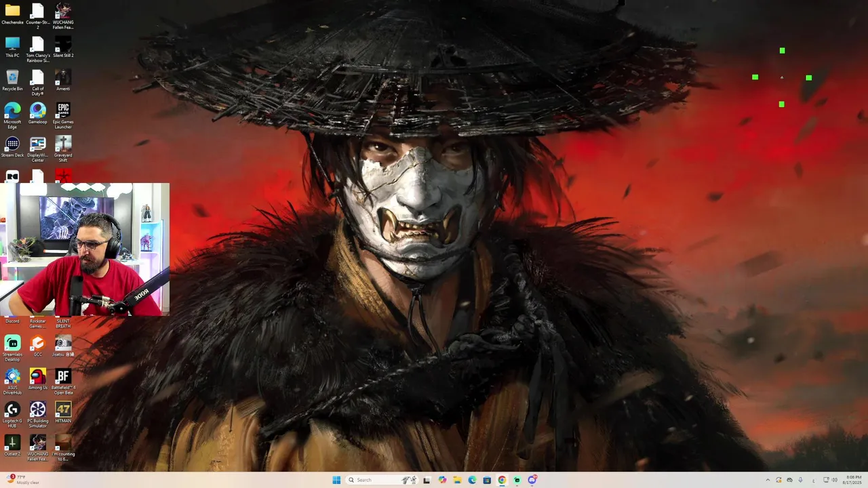Select the Logitech G HUB shortcut
Screen dimensions: 868x488
pos(12,415)
